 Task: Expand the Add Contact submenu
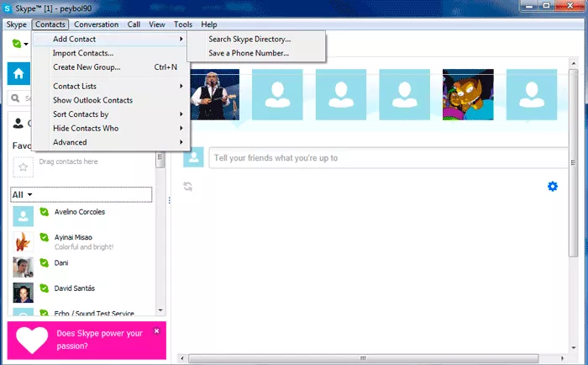pyautogui.click(x=109, y=39)
